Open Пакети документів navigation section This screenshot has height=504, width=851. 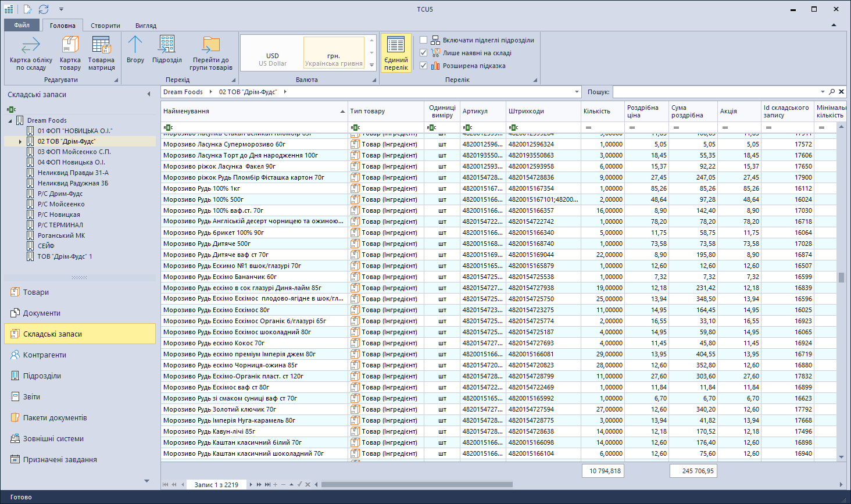[80, 418]
